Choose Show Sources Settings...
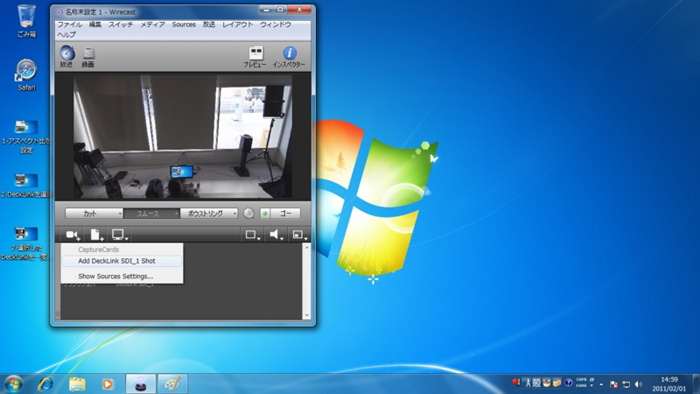The width and height of the screenshot is (700, 394). (122, 276)
